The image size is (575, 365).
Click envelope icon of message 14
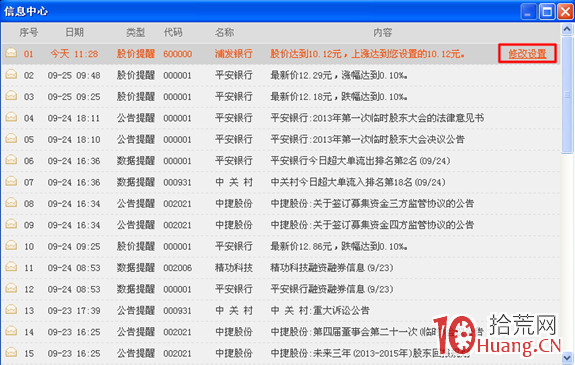(x=11, y=331)
